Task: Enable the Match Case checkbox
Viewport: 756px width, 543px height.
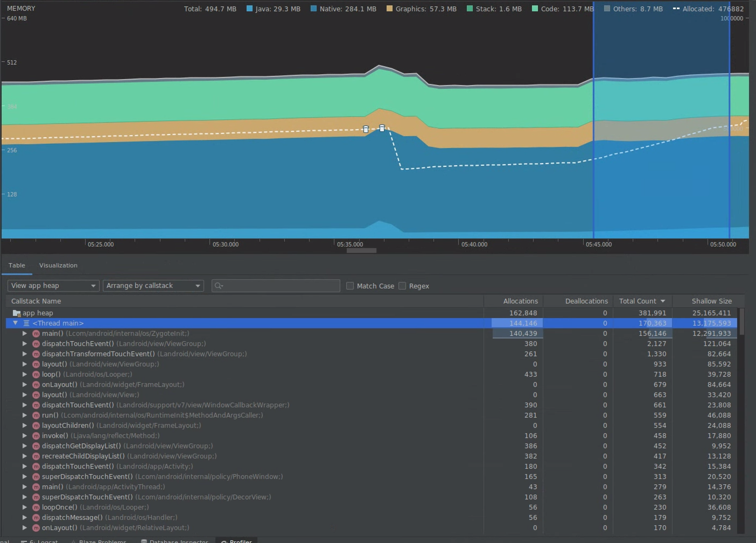Action: [x=351, y=285]
